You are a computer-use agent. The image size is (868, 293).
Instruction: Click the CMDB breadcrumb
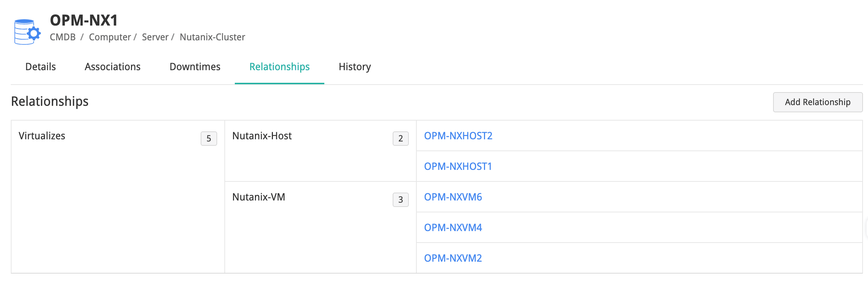point(63,37)
